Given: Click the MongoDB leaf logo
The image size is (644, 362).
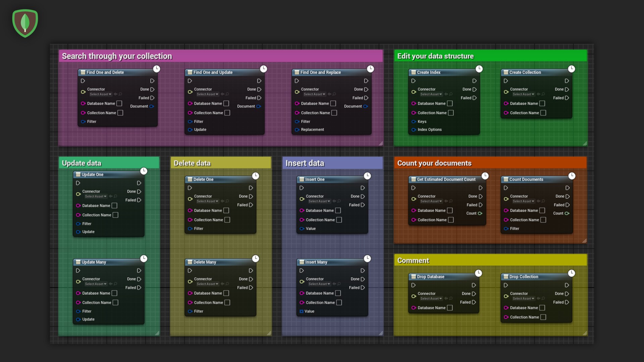Looking at the screenshot, I should (25, 22).
